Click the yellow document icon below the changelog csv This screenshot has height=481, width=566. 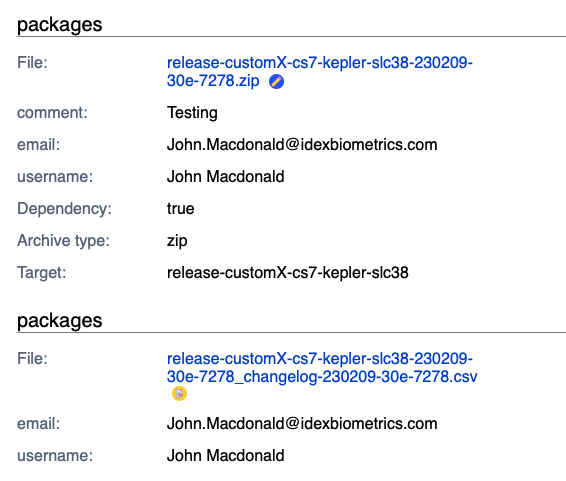tap(179, 393)
